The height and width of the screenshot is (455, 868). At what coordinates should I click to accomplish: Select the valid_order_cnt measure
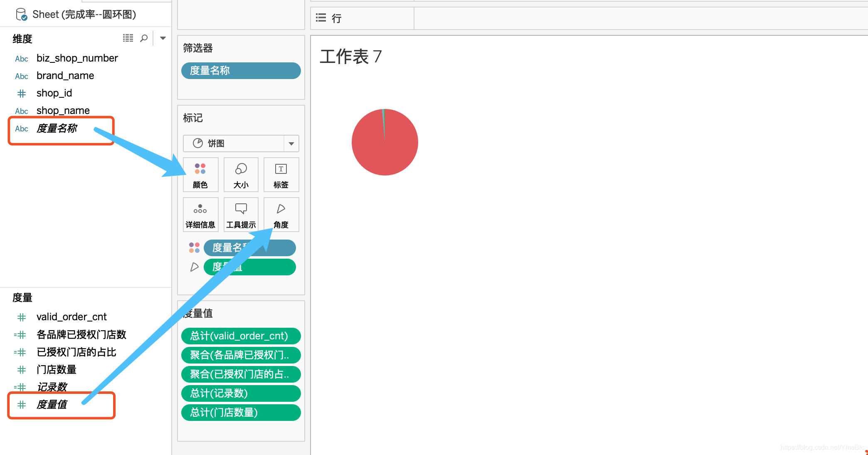pos(72,317)
